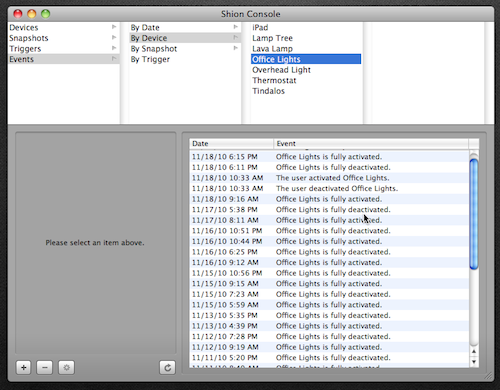Choose By Date grouping
500x390 pixels.
(185, 27)
